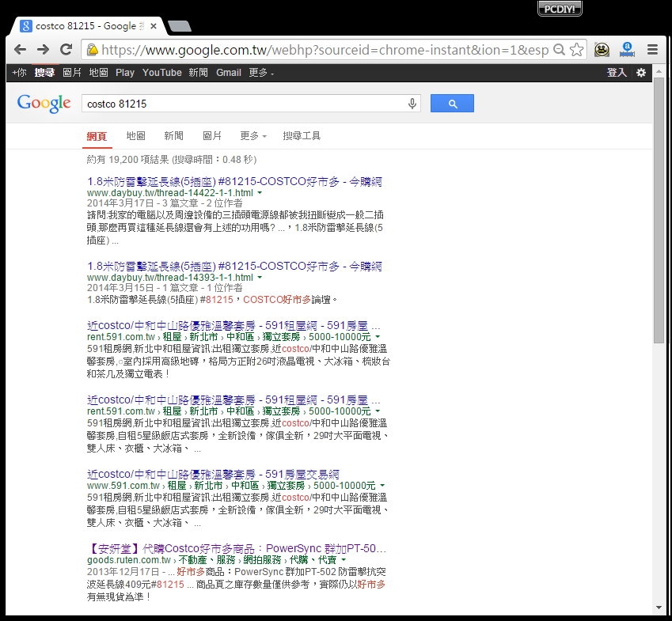This screenshot has width=672, height=621.
Task: Reload the current page
Action: tap(66, 50)
